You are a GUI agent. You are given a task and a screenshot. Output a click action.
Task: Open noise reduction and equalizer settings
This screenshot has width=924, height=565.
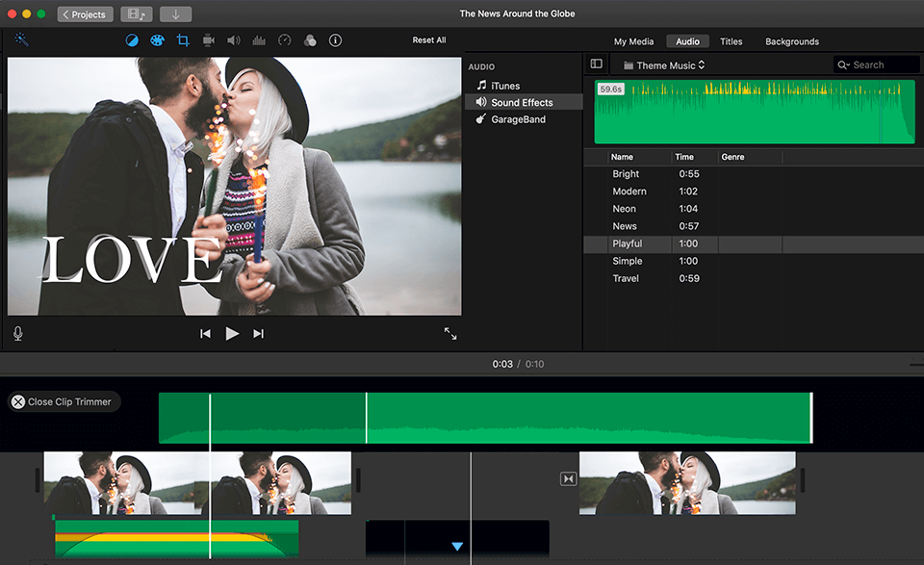click(258, 40)
